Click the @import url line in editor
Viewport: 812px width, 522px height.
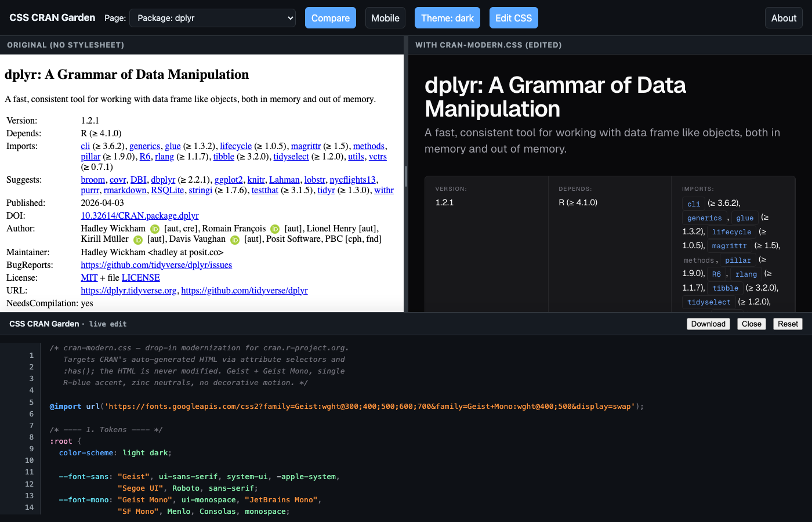click(x=347, y=407)
